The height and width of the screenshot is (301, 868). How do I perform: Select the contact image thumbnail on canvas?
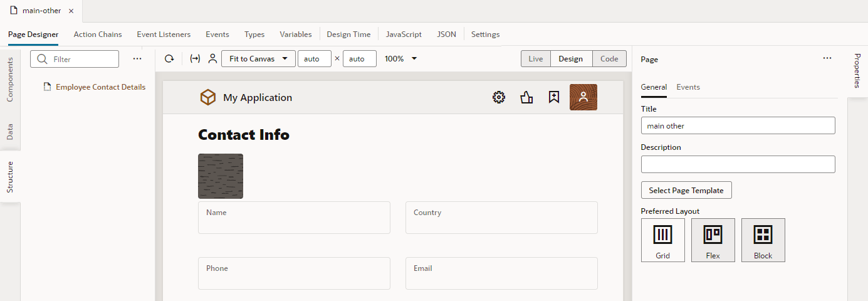221,176
